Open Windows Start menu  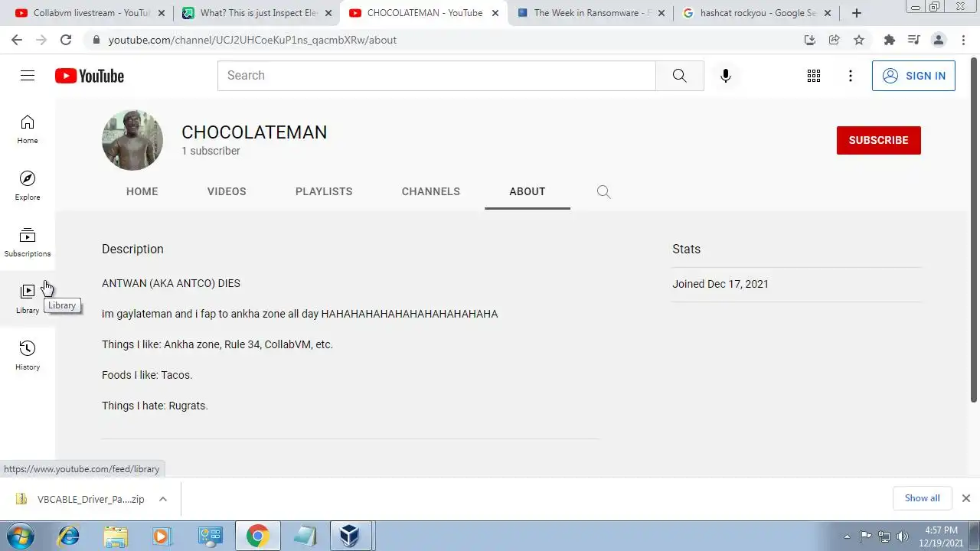[x=19, y=536]
